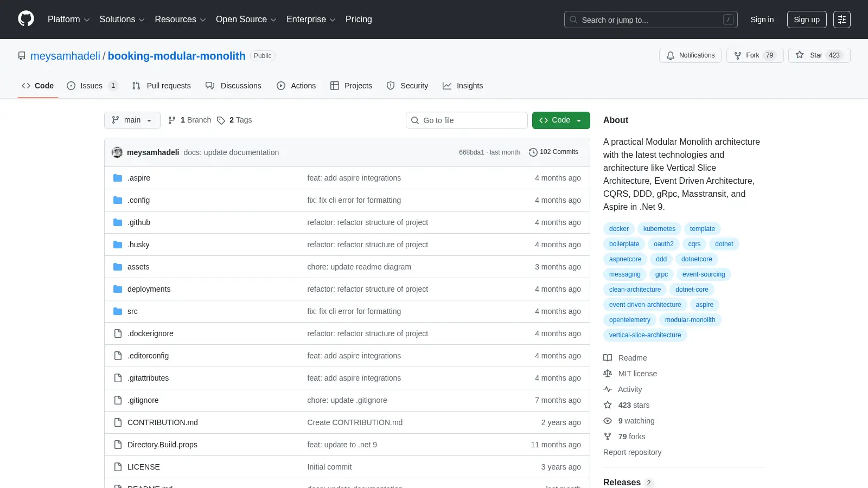Open the meysamhadeli owner link
Viewport: 868px width, 488px height.
click(65, 56)
